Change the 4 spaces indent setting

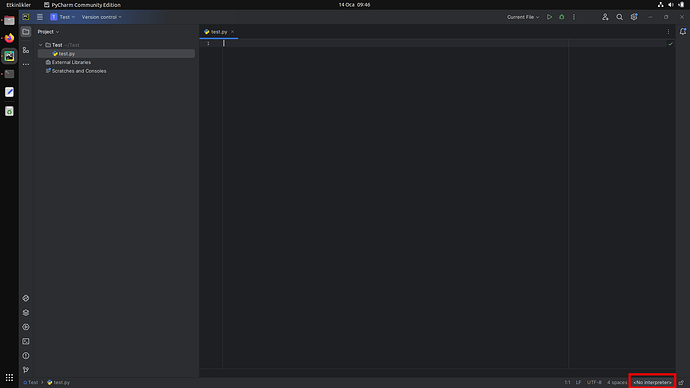click(617, 382)
